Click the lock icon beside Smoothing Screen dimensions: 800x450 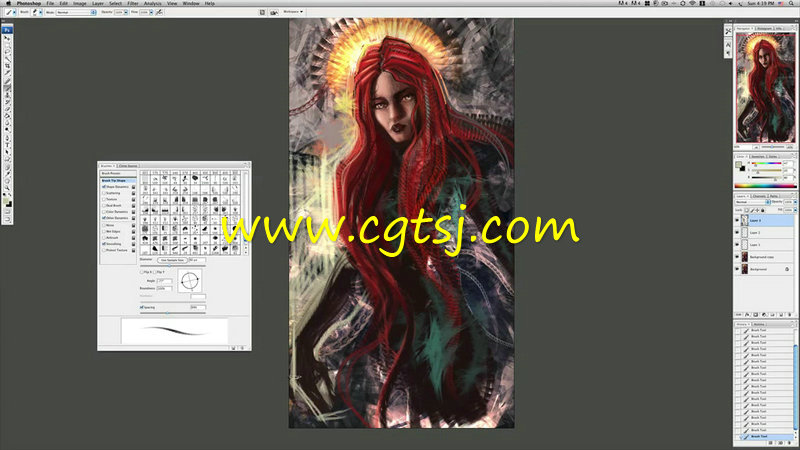[x=134, y=244]
